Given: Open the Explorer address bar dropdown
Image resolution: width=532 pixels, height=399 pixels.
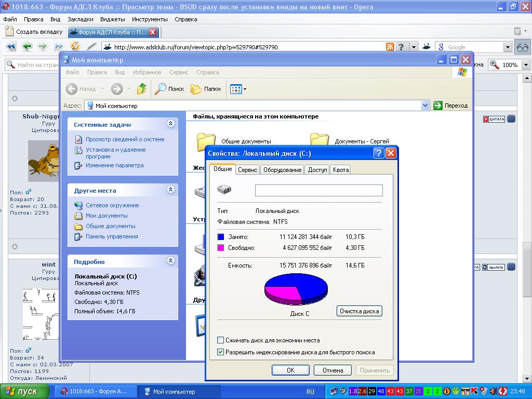Looking at the screenshot, I should [425, 105].
